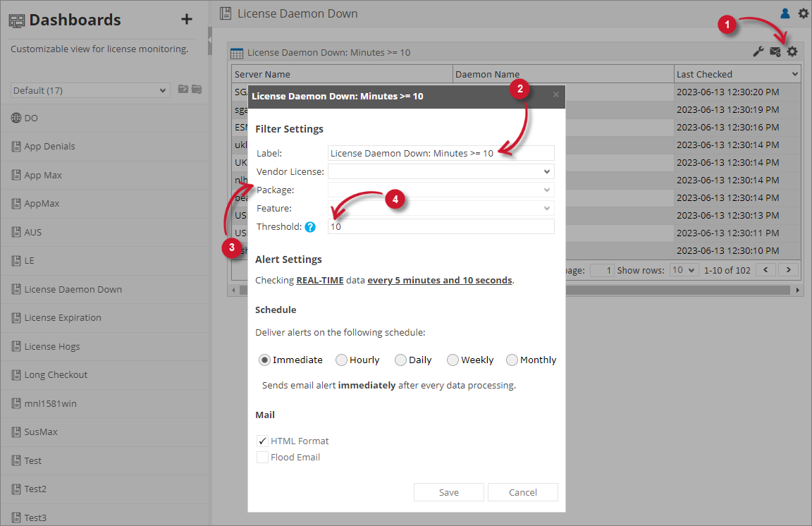Screen dimensions: 812x526
Task: Add a new dashboard with the plus icon
Action: click(186, 19)
